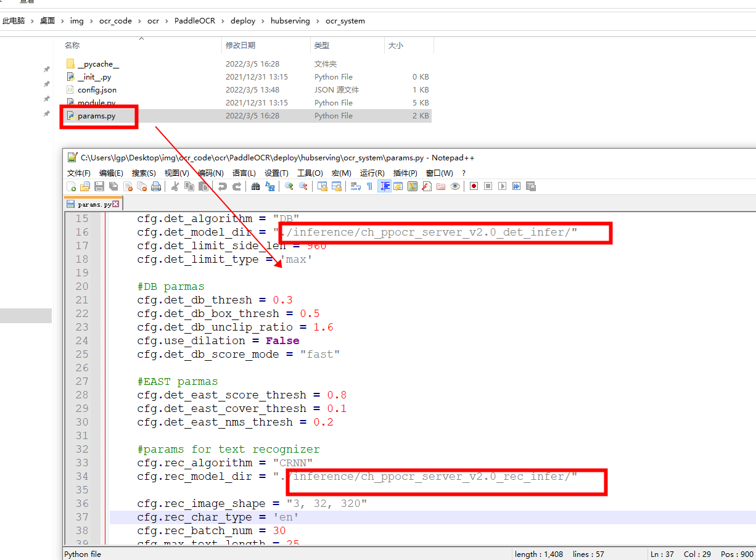This screenshot has width=756, height=560.
Task: Save all open documents
Action: [x=113, y=186]
